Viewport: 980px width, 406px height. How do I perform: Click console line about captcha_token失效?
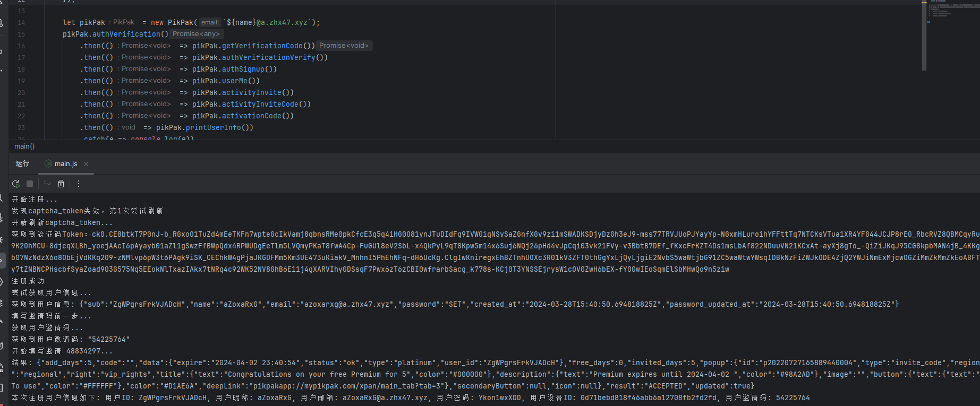click(x=88, y=211)
